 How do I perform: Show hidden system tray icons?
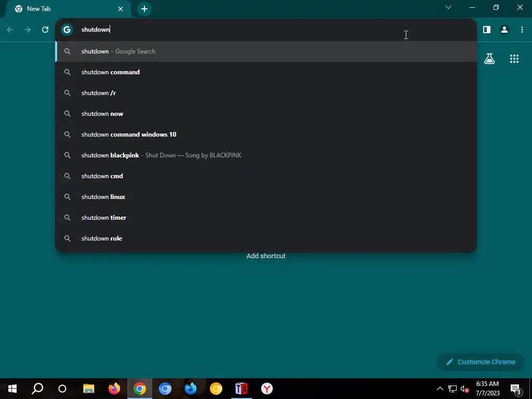click(440, 389)
